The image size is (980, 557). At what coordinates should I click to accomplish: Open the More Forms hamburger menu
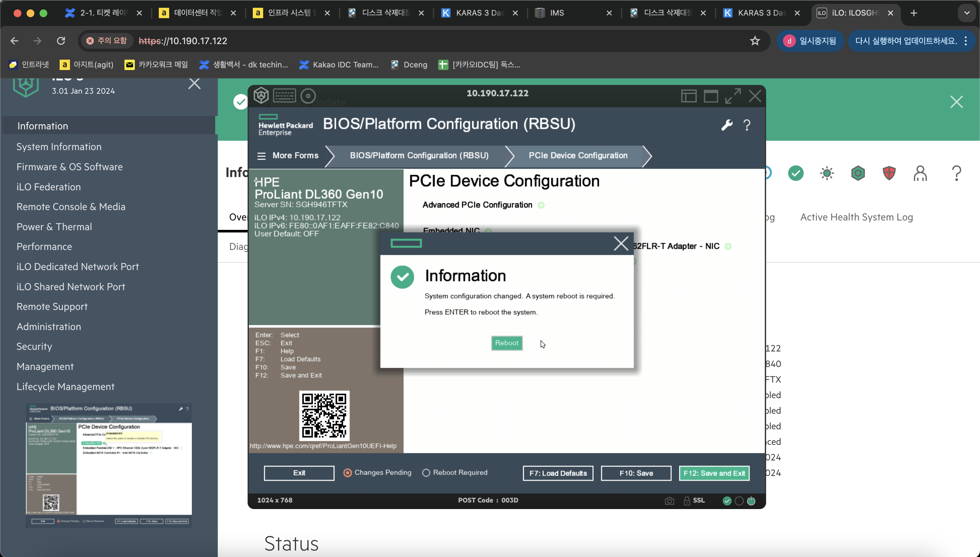[x=262, y=156]
